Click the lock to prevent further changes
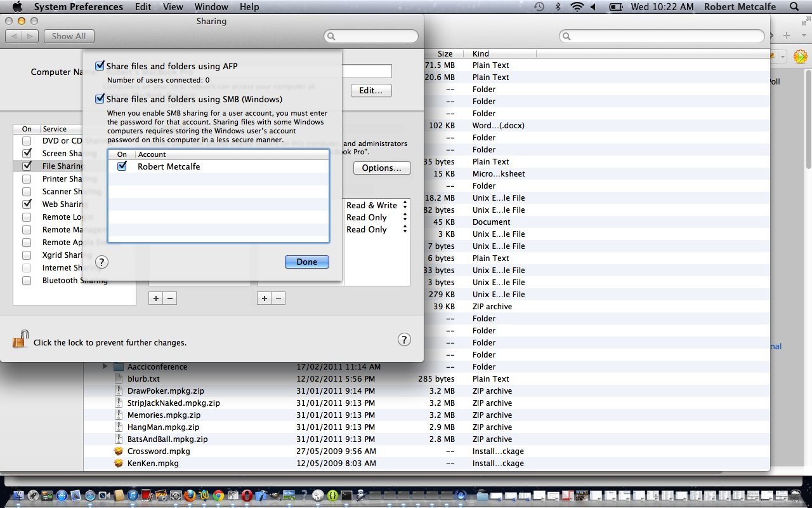This screenshot has width=812, height=508. coord(20,340)
